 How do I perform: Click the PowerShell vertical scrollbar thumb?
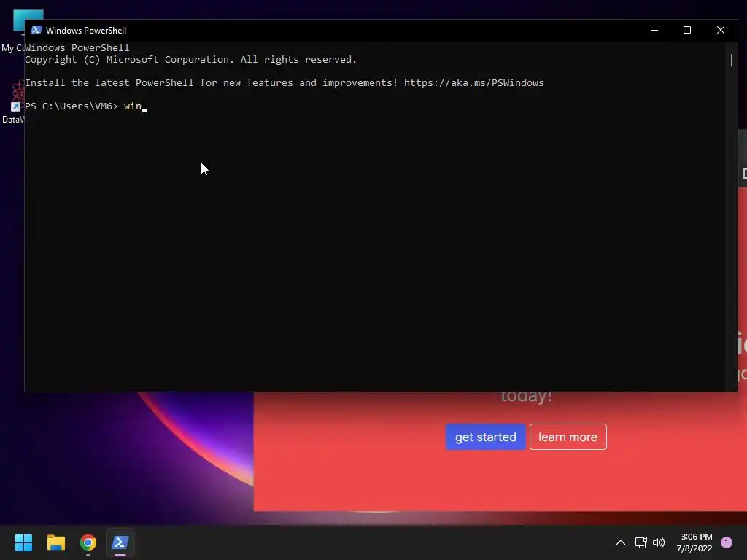click(731, 60)
